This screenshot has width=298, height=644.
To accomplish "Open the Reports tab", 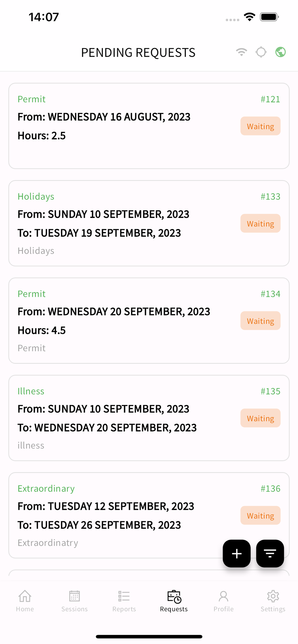I will tap(124, 601).
